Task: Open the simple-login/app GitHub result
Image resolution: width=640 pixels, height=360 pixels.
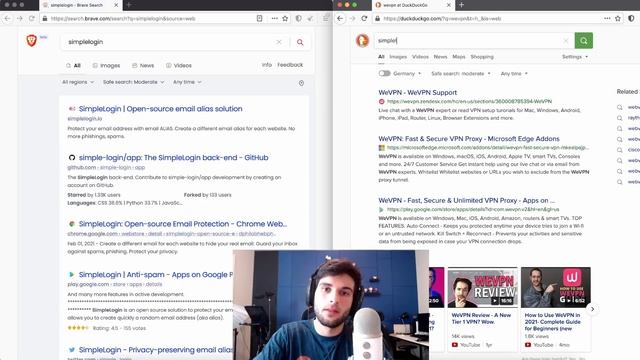Action: click(173, 158)
